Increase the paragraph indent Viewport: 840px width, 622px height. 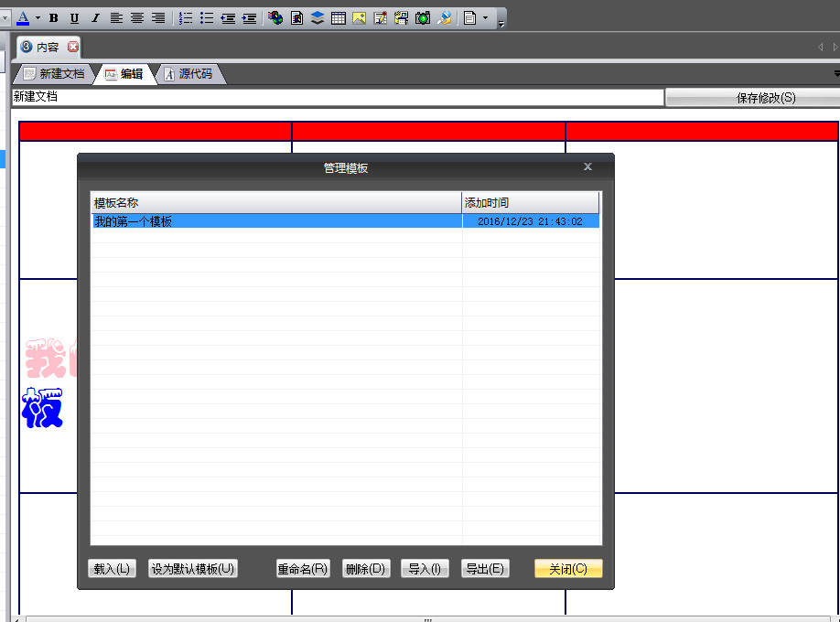[x=249, y=17]
